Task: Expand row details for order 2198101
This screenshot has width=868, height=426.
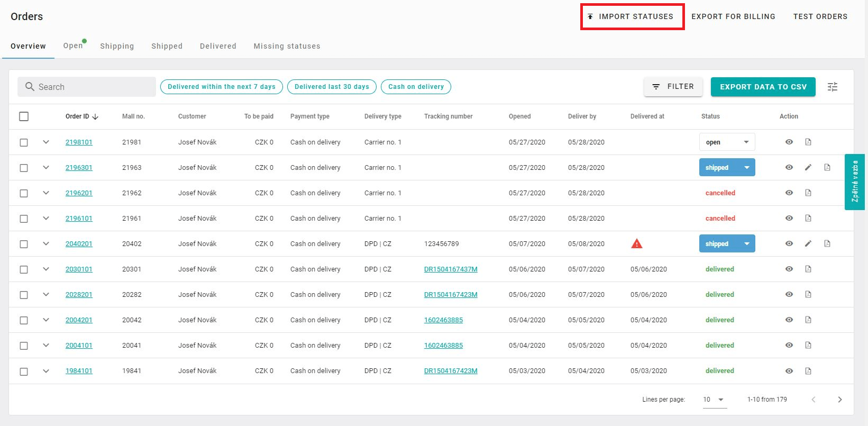Action: [x=46, y=142]
